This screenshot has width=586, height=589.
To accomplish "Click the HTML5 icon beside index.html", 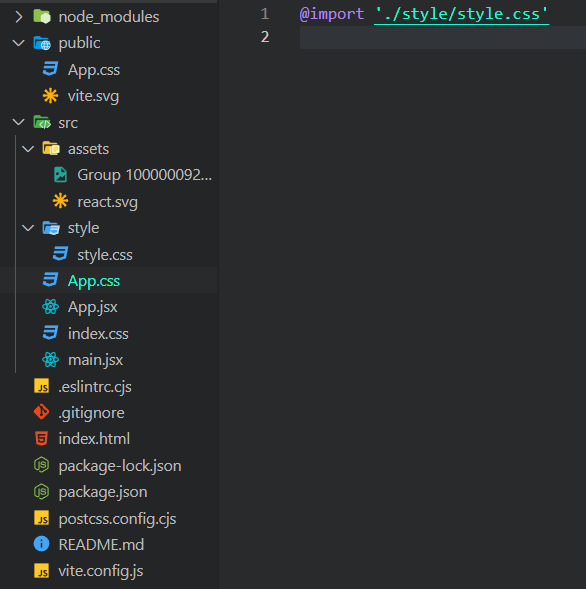I will pyautogui.click(x=41, y=438).
